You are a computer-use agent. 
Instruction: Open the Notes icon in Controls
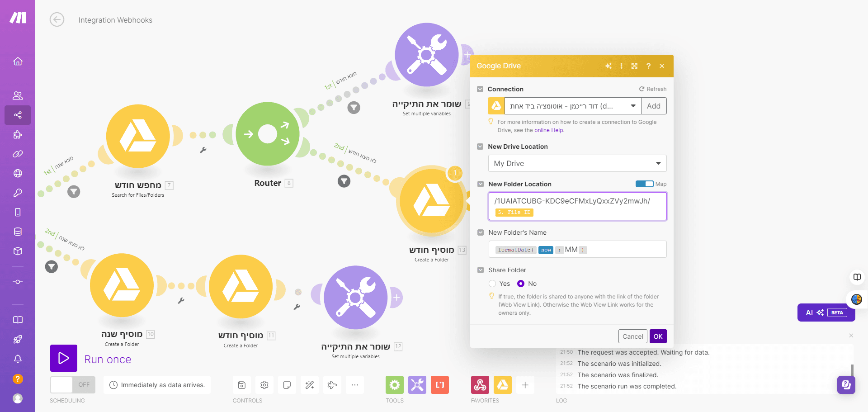tap(287, 385)
